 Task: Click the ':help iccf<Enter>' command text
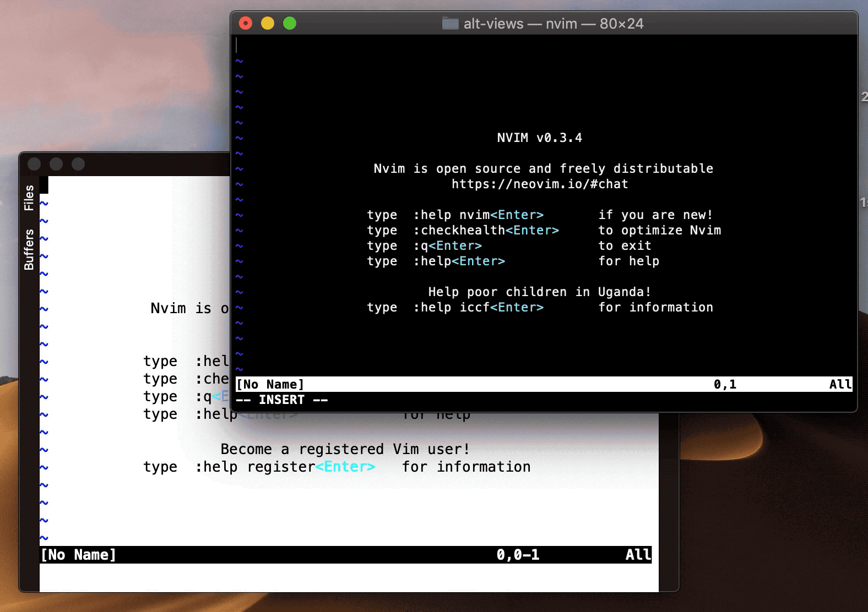[479, 307]
